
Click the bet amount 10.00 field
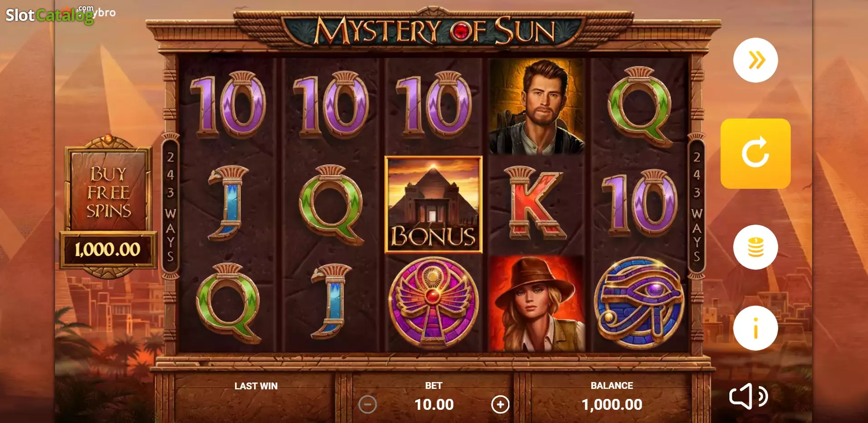tap(434, 404)
